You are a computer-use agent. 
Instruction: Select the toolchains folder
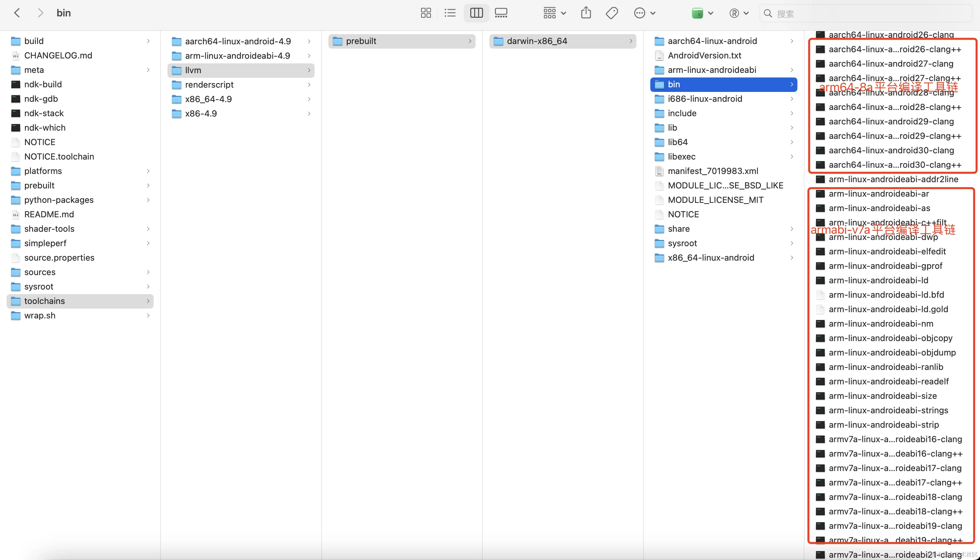tap(45, 301)
